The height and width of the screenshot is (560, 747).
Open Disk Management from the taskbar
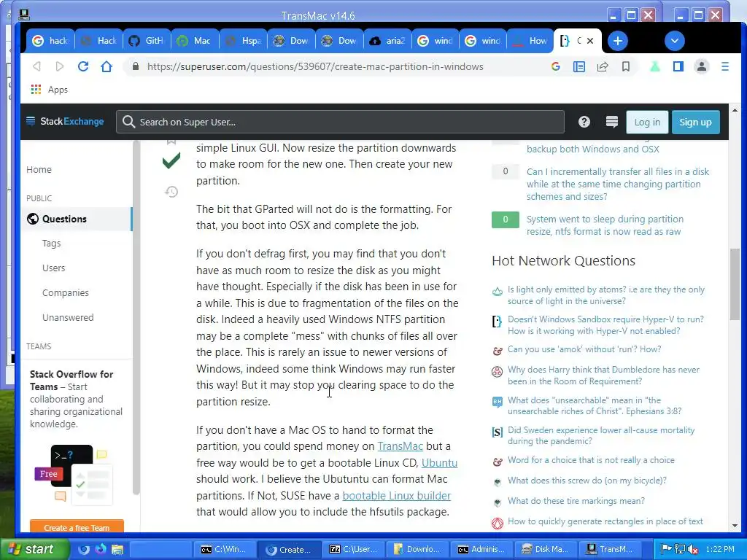pos(546,549)
